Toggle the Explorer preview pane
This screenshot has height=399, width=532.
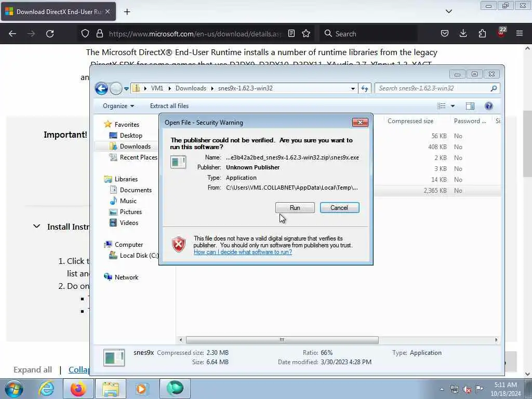(x=470, y=106)
